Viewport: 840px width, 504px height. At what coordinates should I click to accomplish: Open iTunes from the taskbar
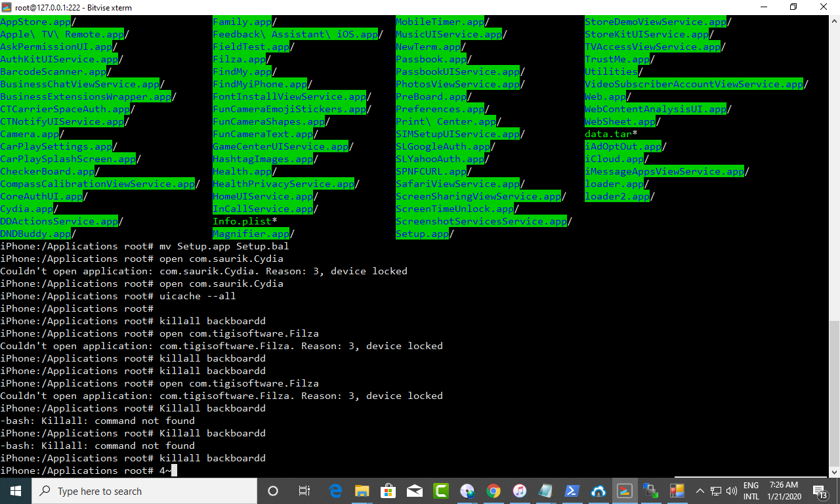pos(520,491)
